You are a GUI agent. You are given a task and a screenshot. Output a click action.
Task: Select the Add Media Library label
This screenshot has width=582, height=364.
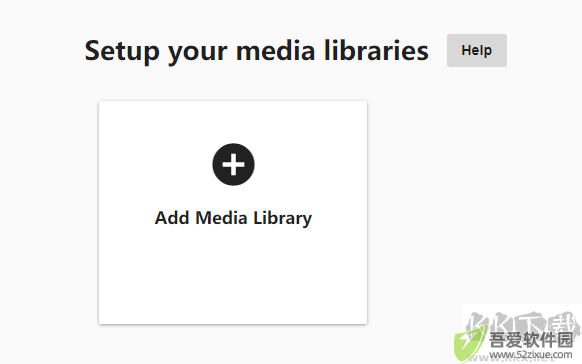(233, 218)
